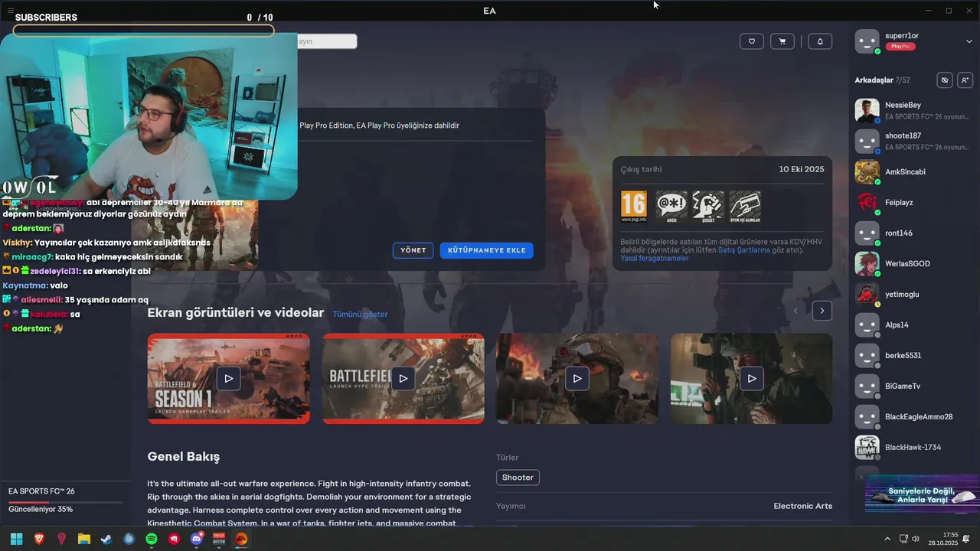Open Feiplayz friend avatar
Viewport: 980px width, 551px height.
pyautogui.click(x=867, y=202)
